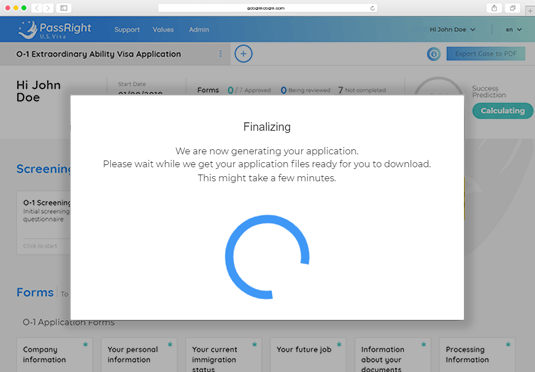Click the browser forward button
Image resolution: width=535 pixels, height=372 pixels.
point(48,8)
